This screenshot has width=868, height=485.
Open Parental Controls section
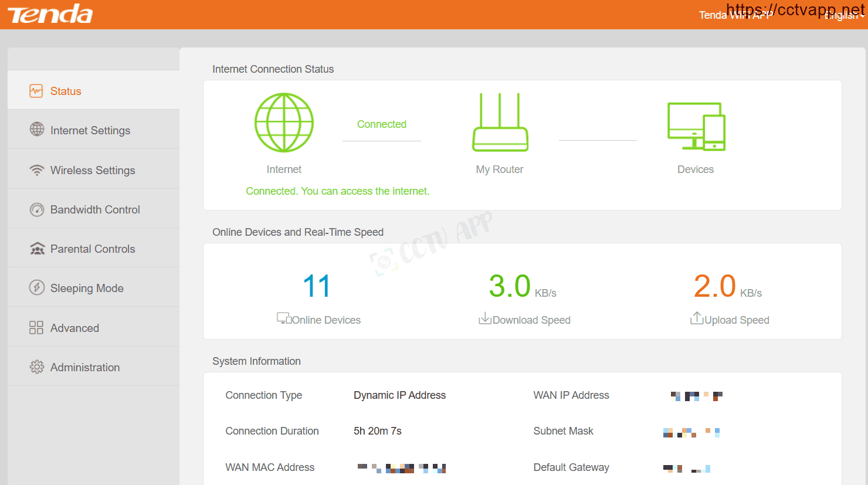coord(93,247)
